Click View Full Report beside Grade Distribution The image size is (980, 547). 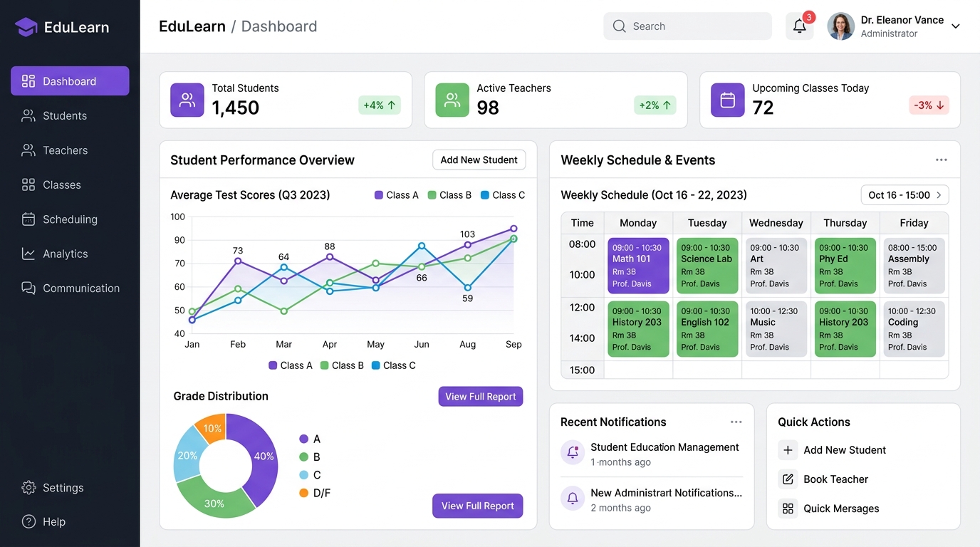(481, 397)
